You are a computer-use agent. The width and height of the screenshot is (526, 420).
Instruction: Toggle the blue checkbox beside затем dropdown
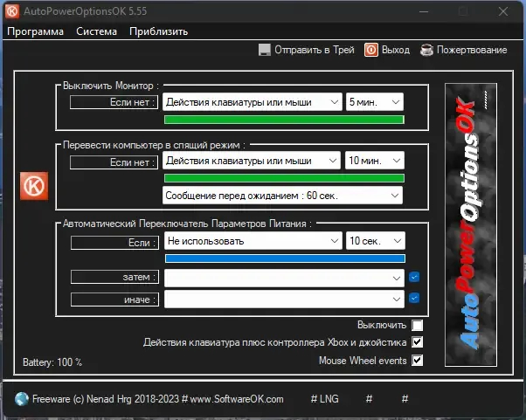[414, 277]
